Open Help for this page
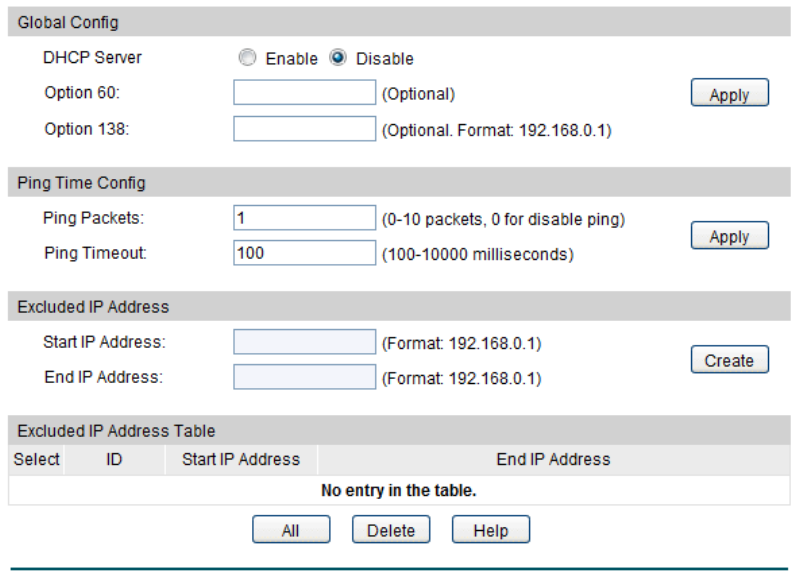The width and height of the screenshot is (795, 588). point(491,530)
